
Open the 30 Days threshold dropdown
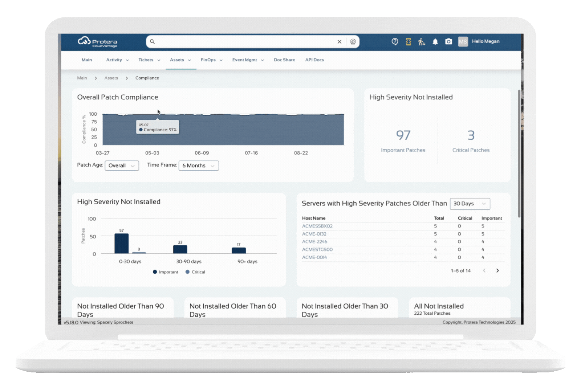click(470, 204)
